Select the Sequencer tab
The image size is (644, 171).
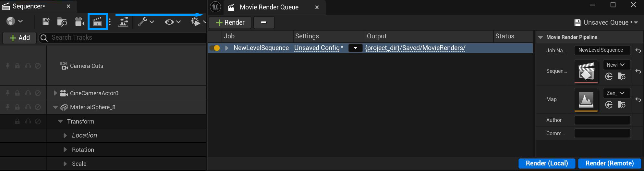click(x=29, y=6)
